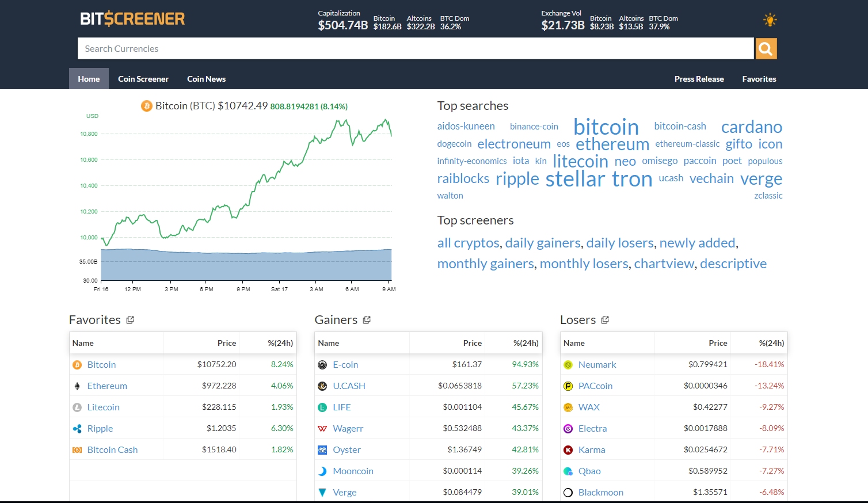Open the 'daily gainers' screener link
The height and width of the screenshot is (503, 868).
click(x=543, y=243)
